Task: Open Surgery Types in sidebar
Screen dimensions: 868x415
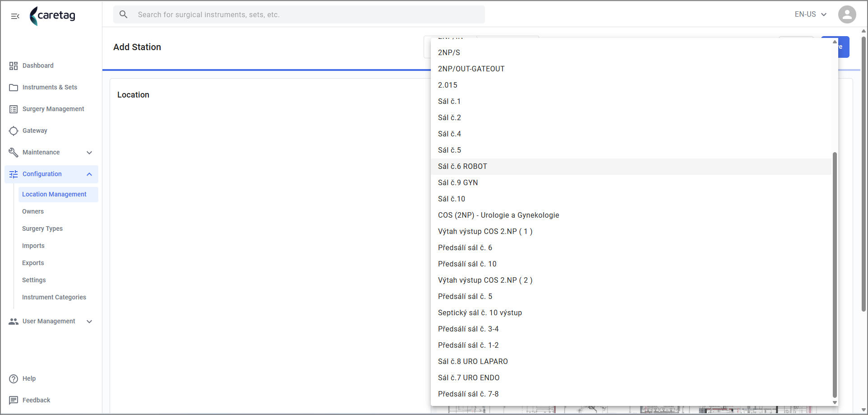Action: click(42, 229)
